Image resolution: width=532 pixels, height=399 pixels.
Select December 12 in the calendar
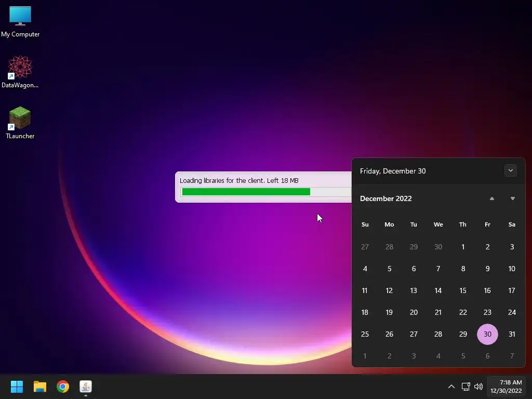(x=389, y=290)
